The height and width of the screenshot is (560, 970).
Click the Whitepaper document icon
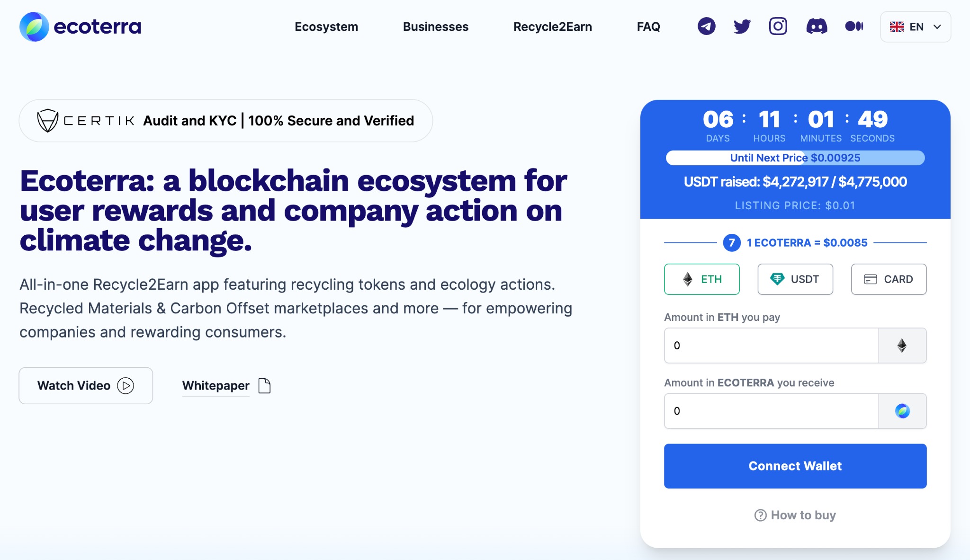(264, 386)
